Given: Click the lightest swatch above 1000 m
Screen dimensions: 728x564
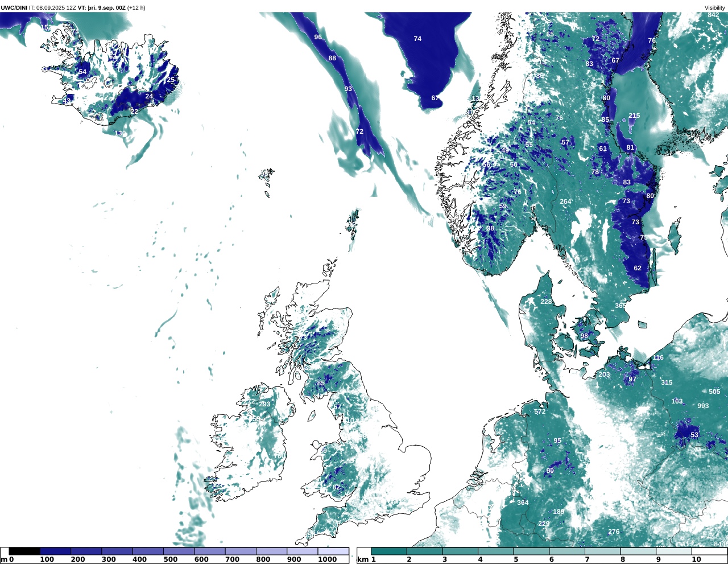Looking at the screenshot, I should (x=333, y=551).
